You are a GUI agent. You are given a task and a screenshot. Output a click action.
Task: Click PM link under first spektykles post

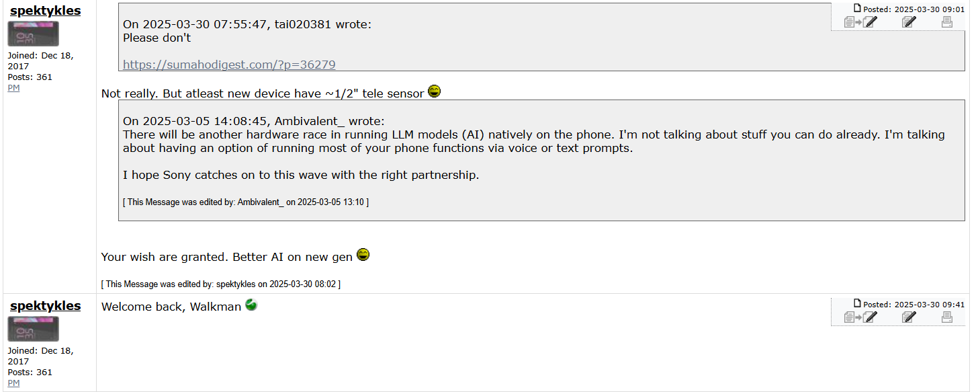click(13, 88)
